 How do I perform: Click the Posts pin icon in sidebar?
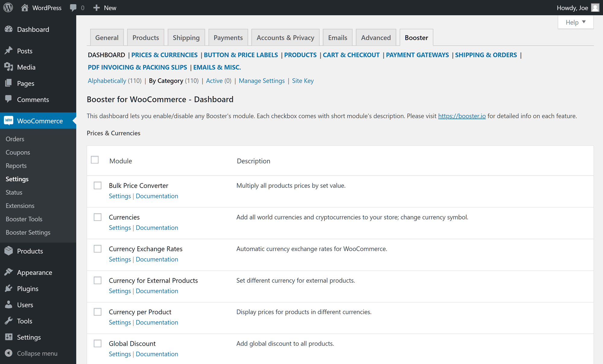pyautogui.click(x=9, y=51)
